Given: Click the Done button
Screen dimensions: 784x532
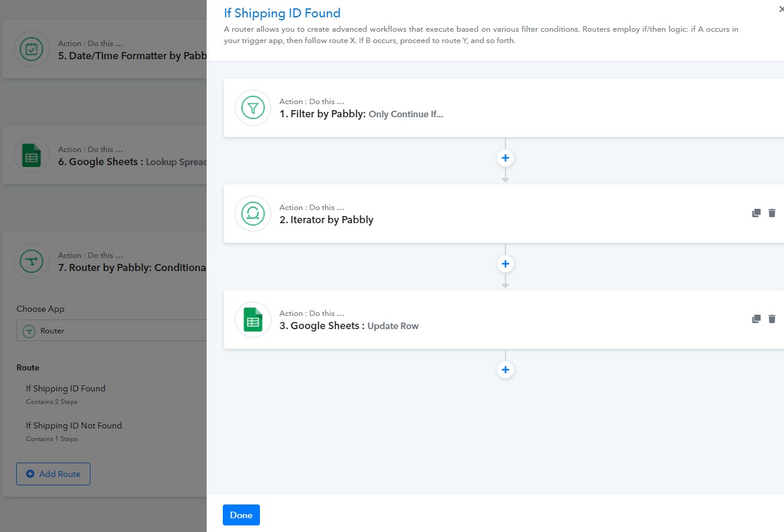Looking at the screenshot, I should point(241,515).
